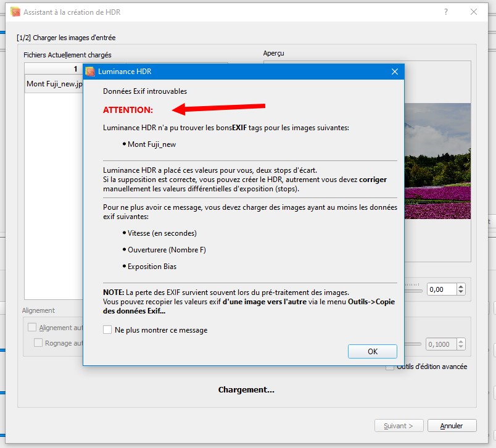
Task: Toggle the Alignement automatique checkbox
Action: click(x=32, y=327)
